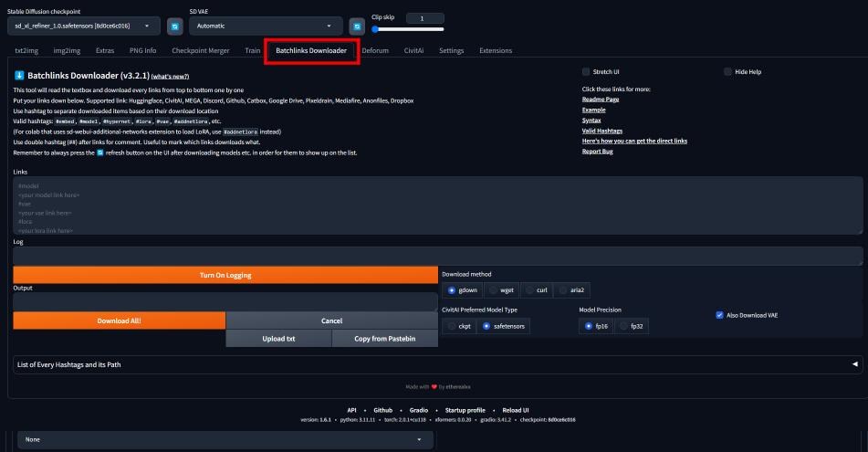Click the SD VAE refresh icon button
868x452 pixels.
pyautogui.click(x=358, y=26)
